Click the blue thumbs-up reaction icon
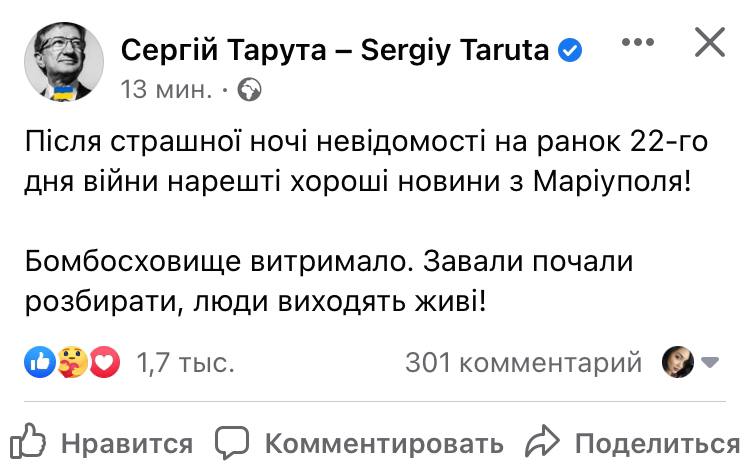Image resolution: width=750 pixels, height=472 pixels. [38, 363]
